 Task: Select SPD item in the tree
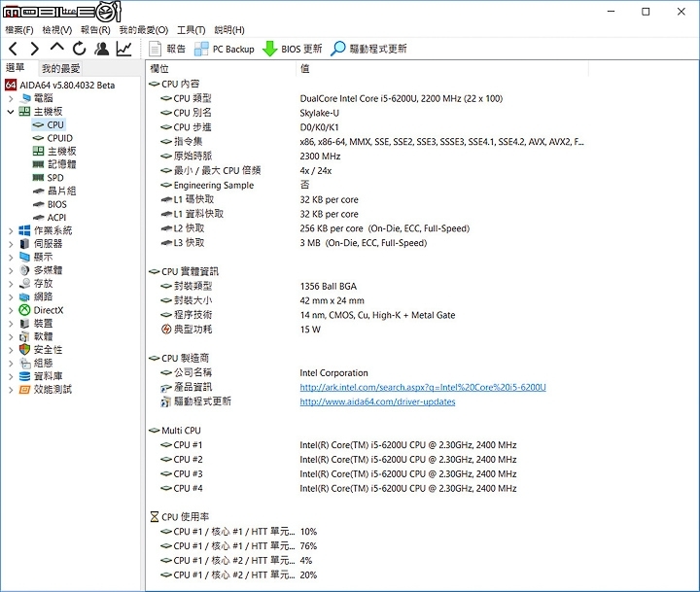point(49,178)
